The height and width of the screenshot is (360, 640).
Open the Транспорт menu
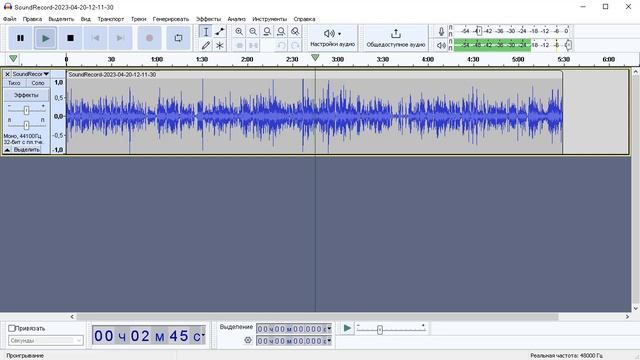tap(111, 19)
